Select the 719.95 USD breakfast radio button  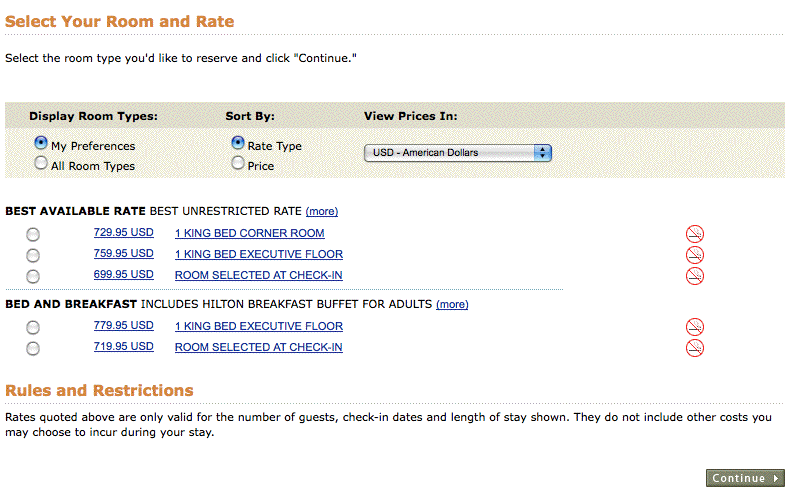pos(33,348)
